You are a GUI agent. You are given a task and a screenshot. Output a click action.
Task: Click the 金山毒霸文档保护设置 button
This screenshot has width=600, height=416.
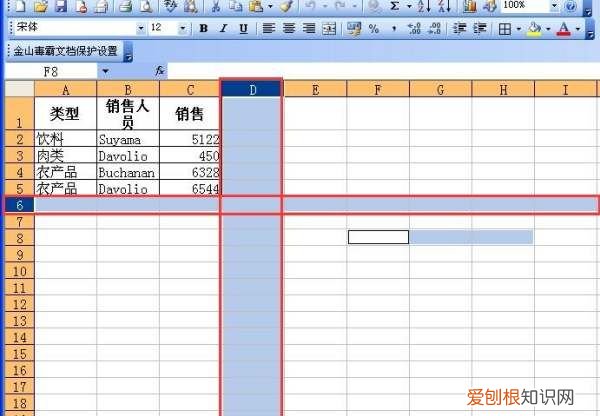[65, 51]
